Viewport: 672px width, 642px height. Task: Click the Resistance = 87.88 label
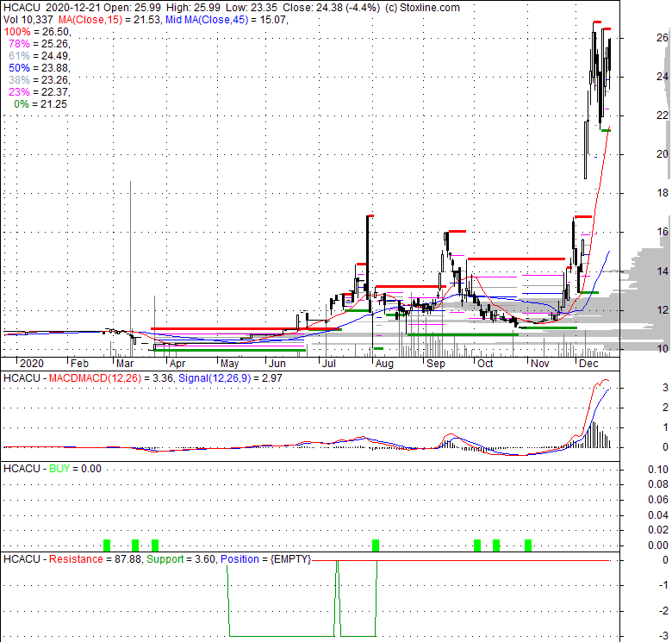(95, 559)
